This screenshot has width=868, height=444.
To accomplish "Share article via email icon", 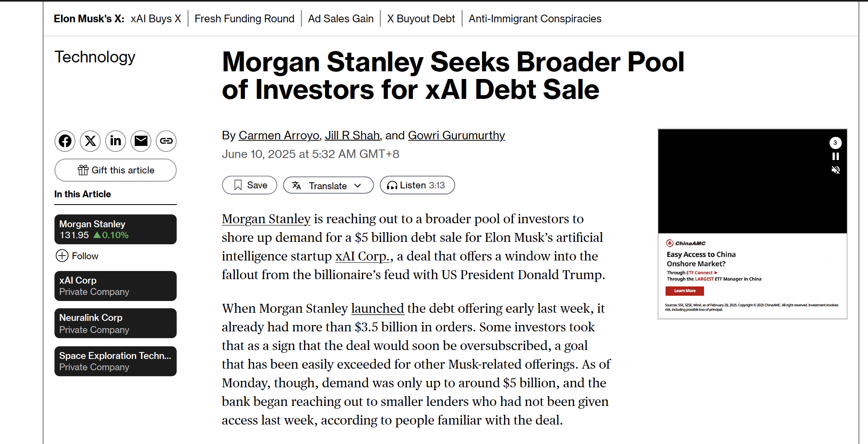I will click(141, 141).
